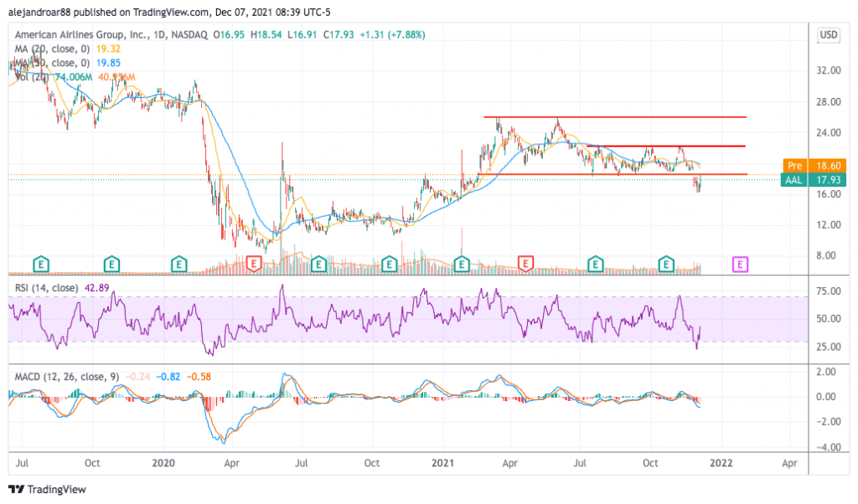Click the TradingView logo at the bottom
Screen dimensions: 858x504
pos(47,489)
